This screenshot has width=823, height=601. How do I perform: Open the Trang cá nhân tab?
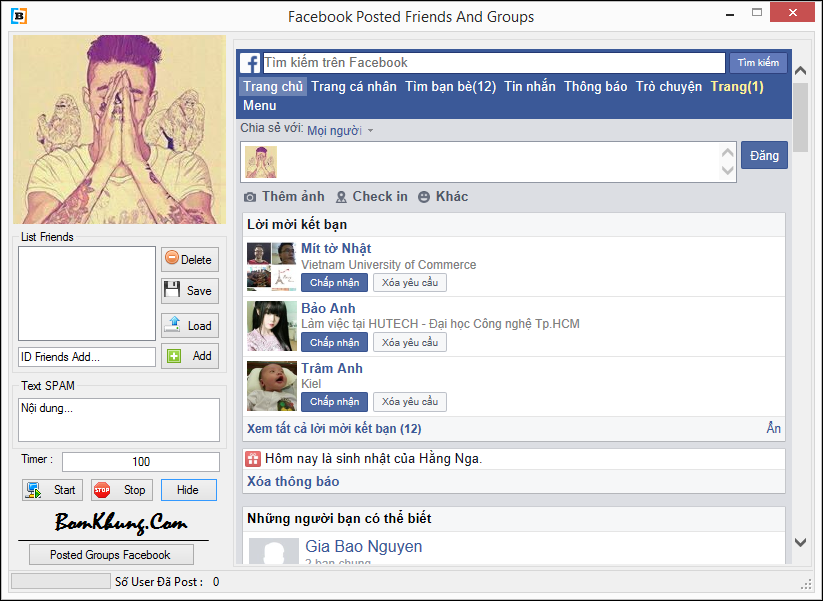pyautogui.click(x=354, y=87)
